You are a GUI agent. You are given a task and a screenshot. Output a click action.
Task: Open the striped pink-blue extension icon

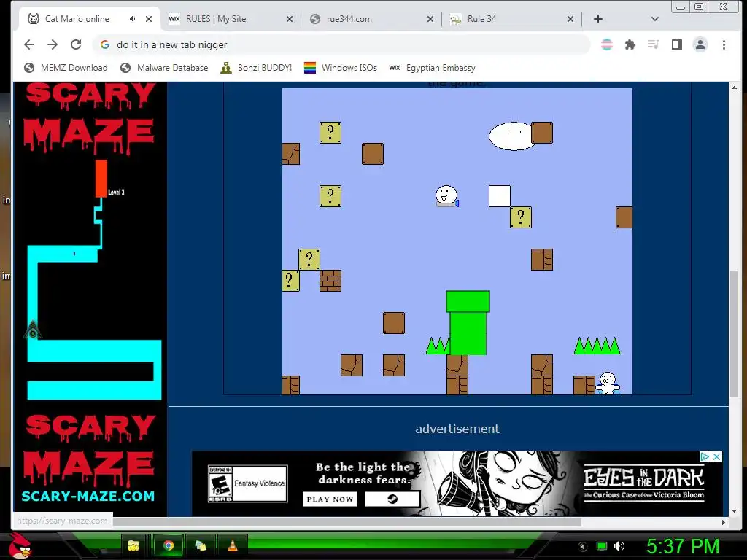606,44
